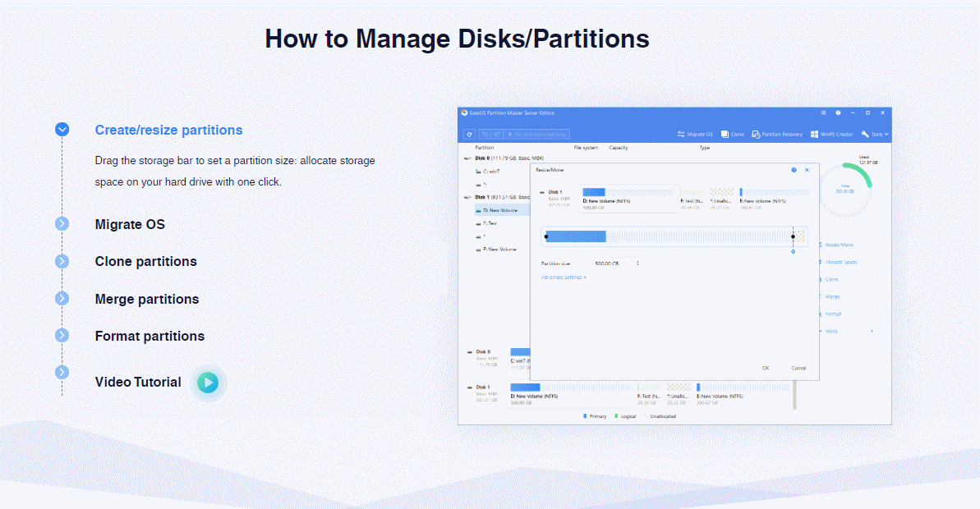Image resolution: width=980 pixels, height=509 pixels.
Task: Click the Disk 0 row in partition list
Action: (x=504, y=158)
